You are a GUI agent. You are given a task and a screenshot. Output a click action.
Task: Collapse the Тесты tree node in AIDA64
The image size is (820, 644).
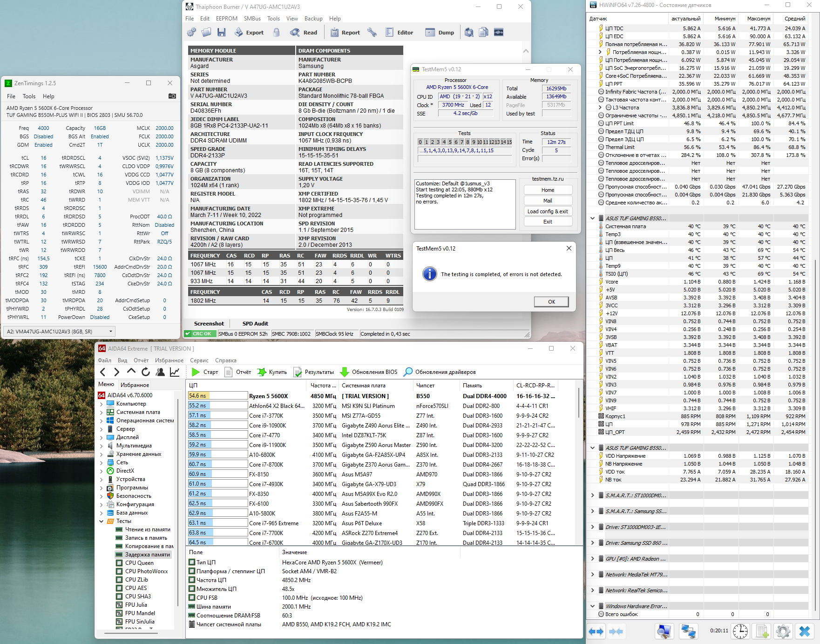tap(102, 521)
